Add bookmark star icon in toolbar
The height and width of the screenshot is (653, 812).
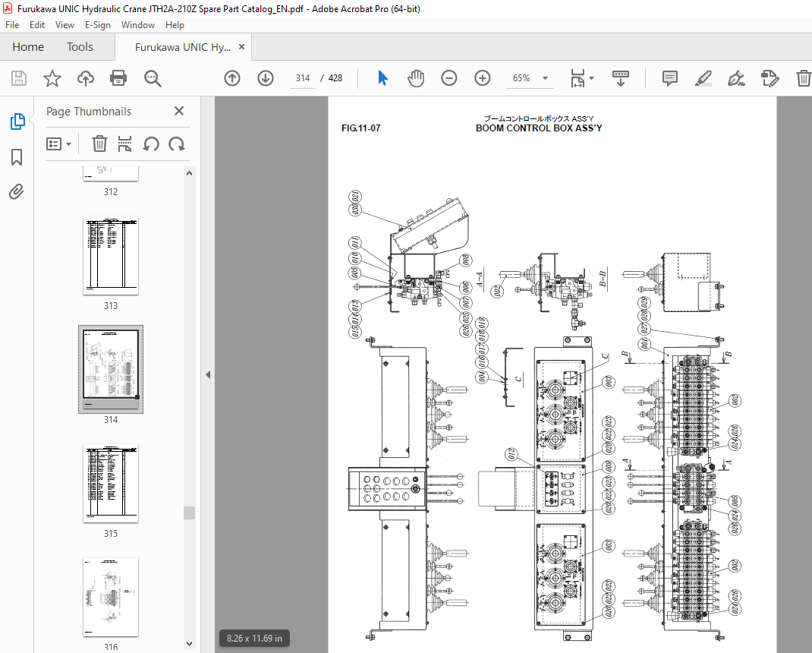coord(52,78)
